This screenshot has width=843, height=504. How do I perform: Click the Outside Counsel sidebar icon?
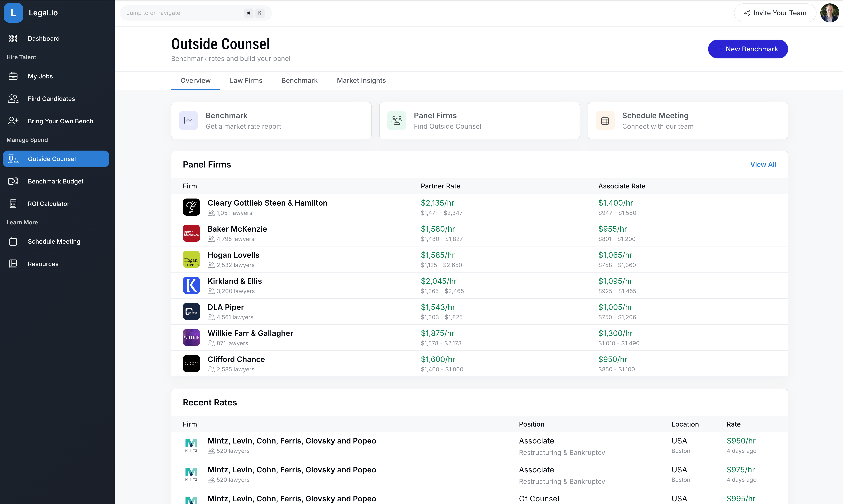coord(13,159)
